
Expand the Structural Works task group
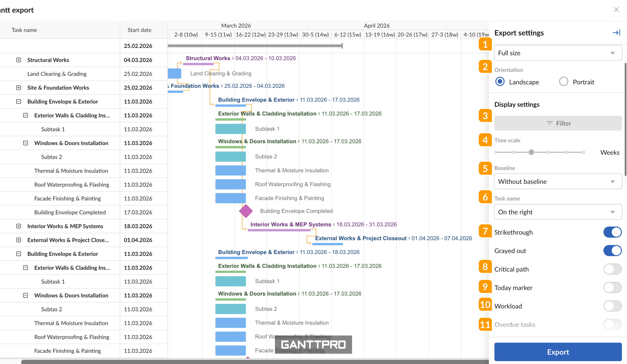click(19, 60)
